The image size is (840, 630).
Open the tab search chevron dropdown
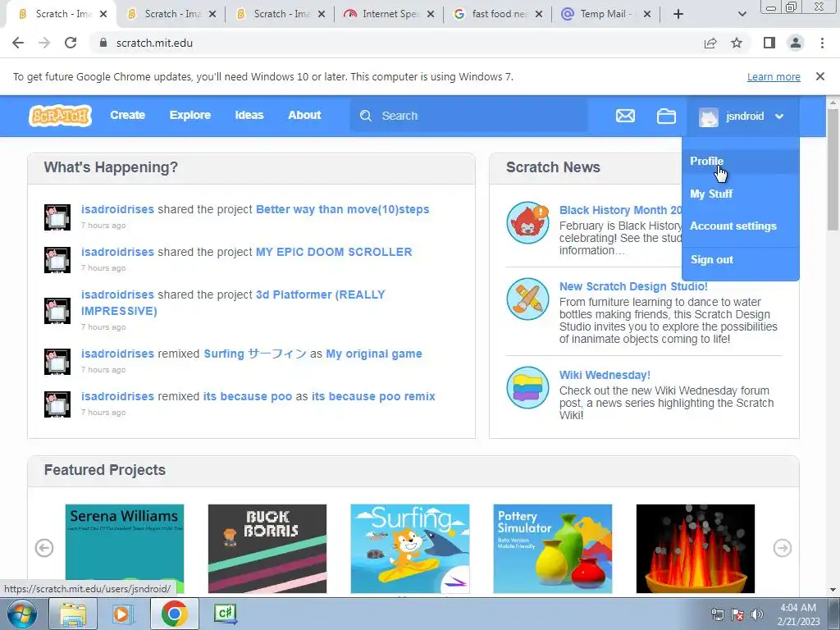click(742, 14)
